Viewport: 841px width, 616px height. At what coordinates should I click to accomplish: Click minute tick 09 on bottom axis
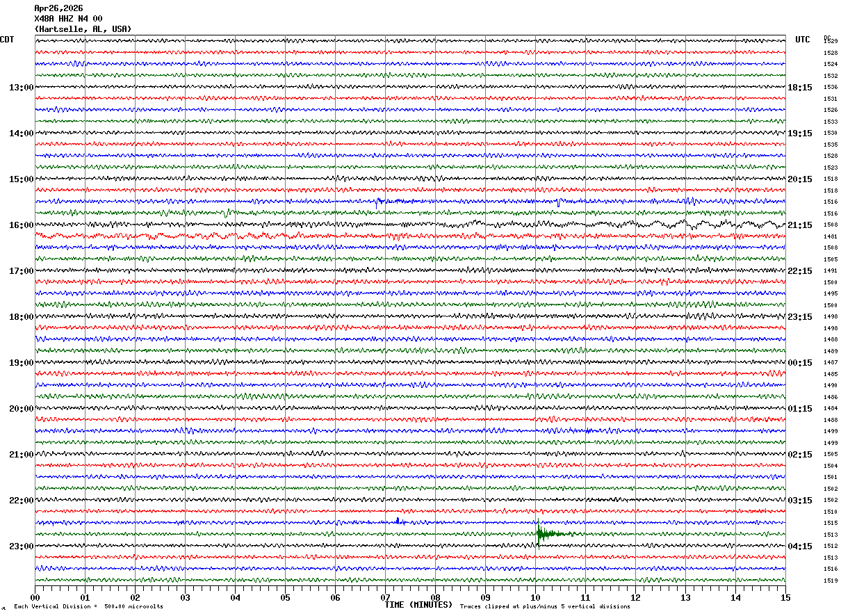485,598
